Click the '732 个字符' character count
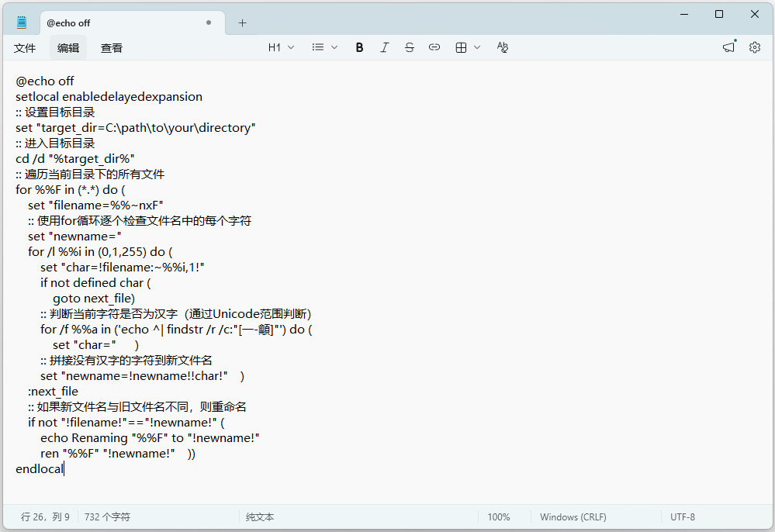This screenshot has height=532, width=775. coord(107,516)
